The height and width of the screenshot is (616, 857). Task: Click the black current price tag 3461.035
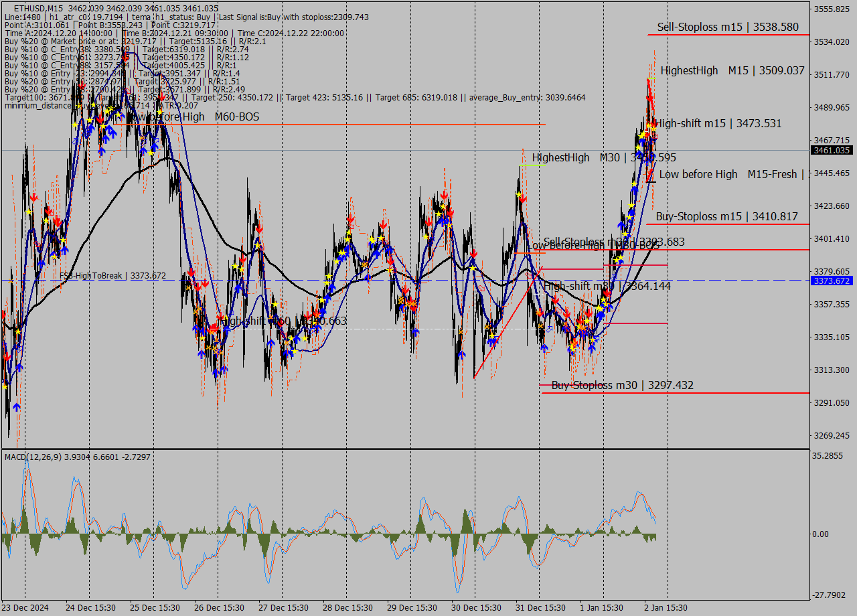click(832, 151)
